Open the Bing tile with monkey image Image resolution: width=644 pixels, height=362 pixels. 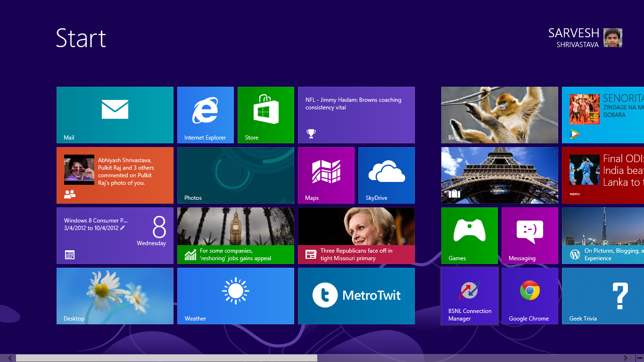click(499, 115)
